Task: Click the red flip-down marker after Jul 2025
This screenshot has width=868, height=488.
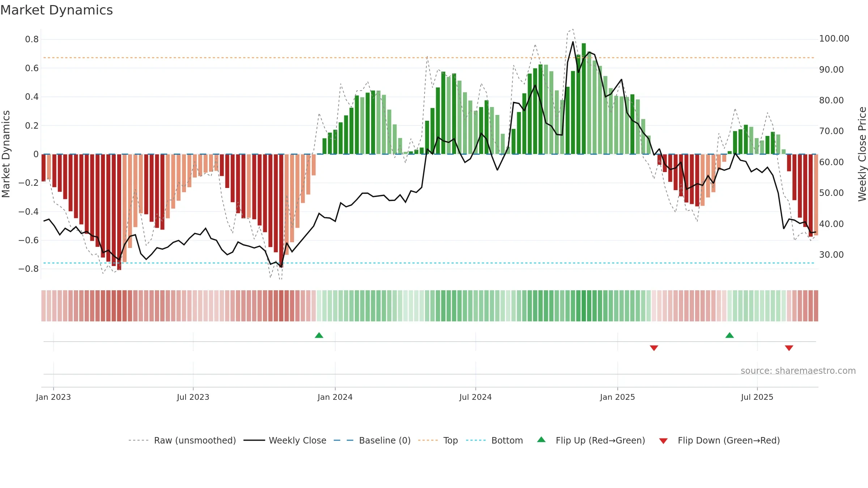Action: click(789, 348)
